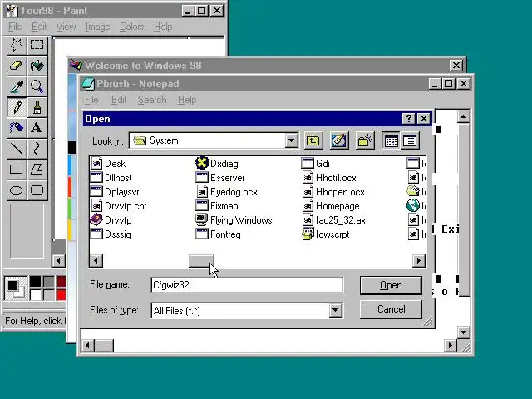This screenshot has height=399, width=532.
Task: Click Notepad's horizontal scroll right arrow
Action: coord(451,346)
